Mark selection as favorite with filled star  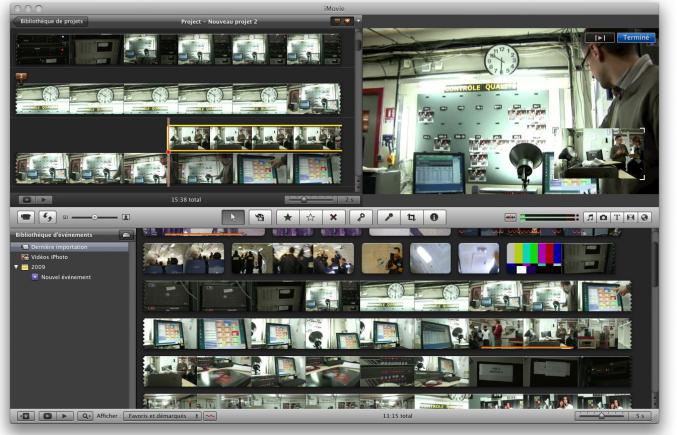(x=287, y=218)
